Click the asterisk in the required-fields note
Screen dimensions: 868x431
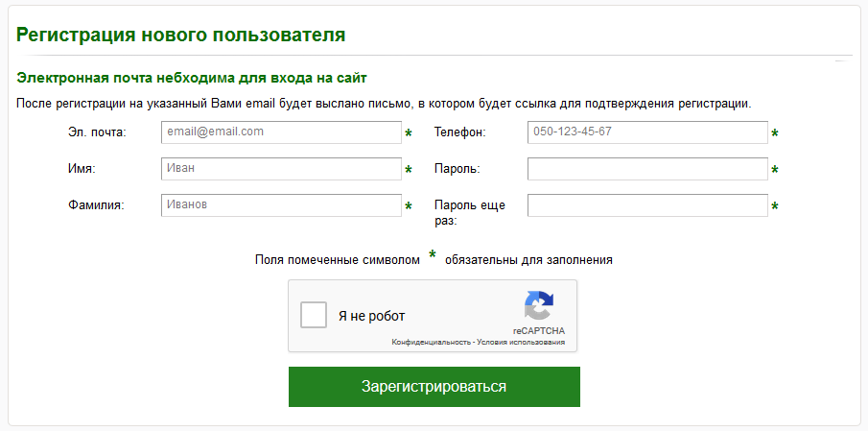[x=433, y=255]
